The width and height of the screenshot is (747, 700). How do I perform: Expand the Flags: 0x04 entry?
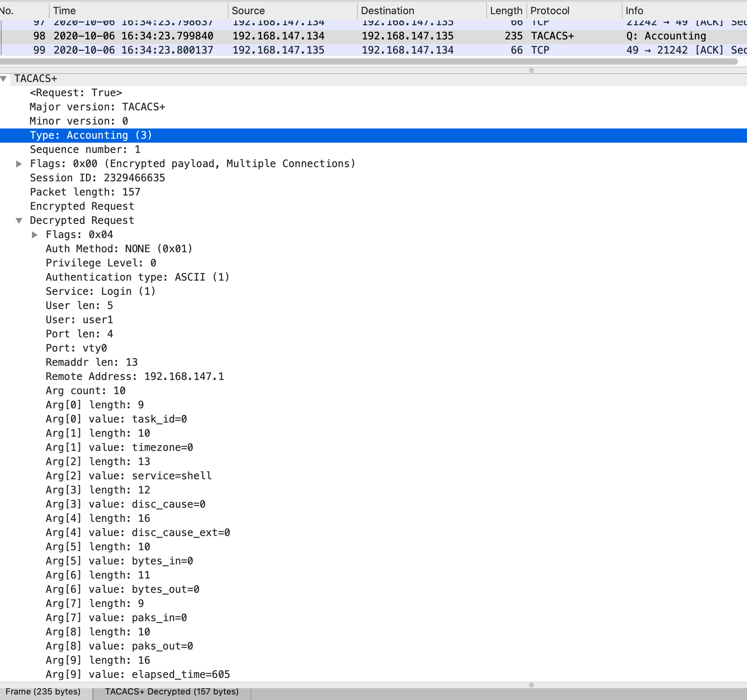tap(35, 235)
